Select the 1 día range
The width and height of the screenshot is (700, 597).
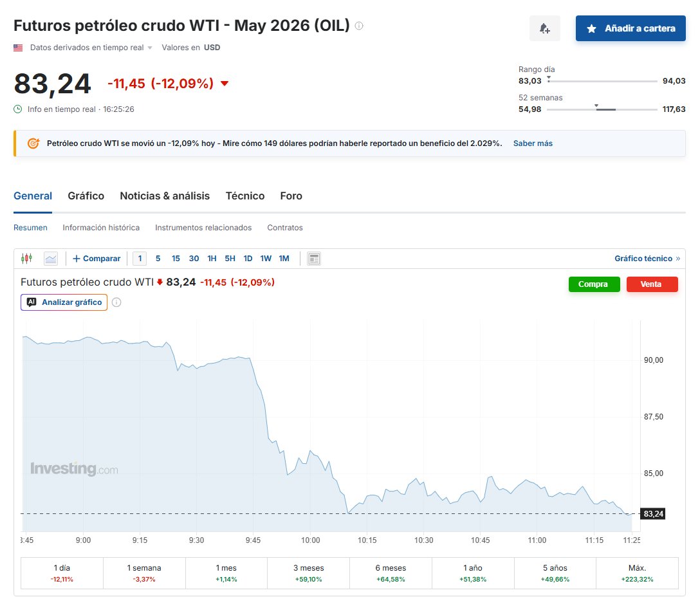(62, 573)
